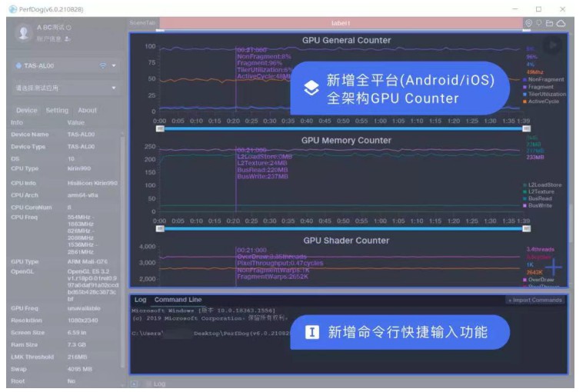The width and height of the screenshot is (586, 392).
Task: Expand the TAS-AL00 device dropdown arrow
Action: point(114,66)
